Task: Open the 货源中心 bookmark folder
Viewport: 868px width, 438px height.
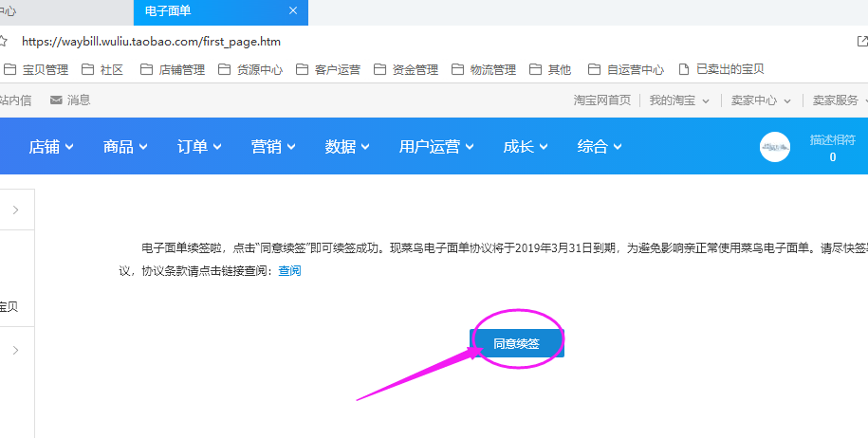Action: pos(250,70)
